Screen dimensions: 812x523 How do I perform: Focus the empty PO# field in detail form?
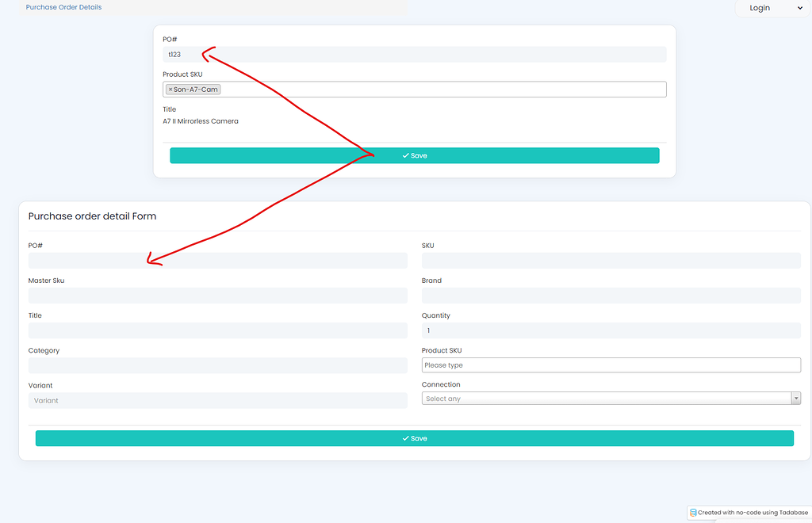pyautogui.click(x=218, y=260)
